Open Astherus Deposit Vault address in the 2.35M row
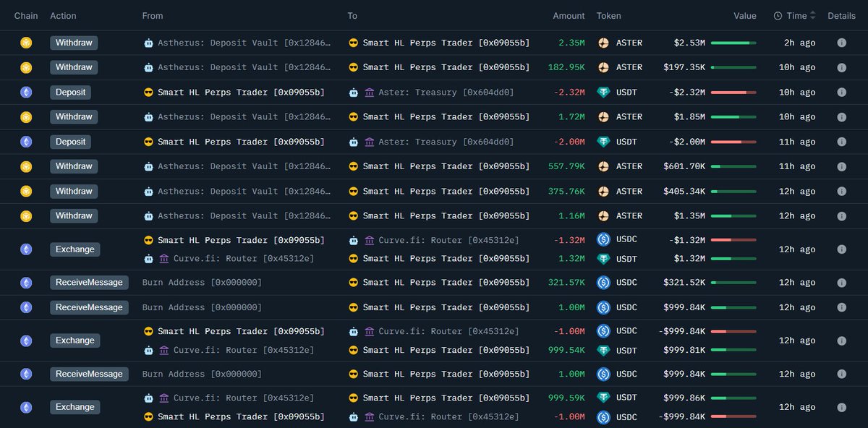Viewport: 868px width, 428px height. coord(244,43)
